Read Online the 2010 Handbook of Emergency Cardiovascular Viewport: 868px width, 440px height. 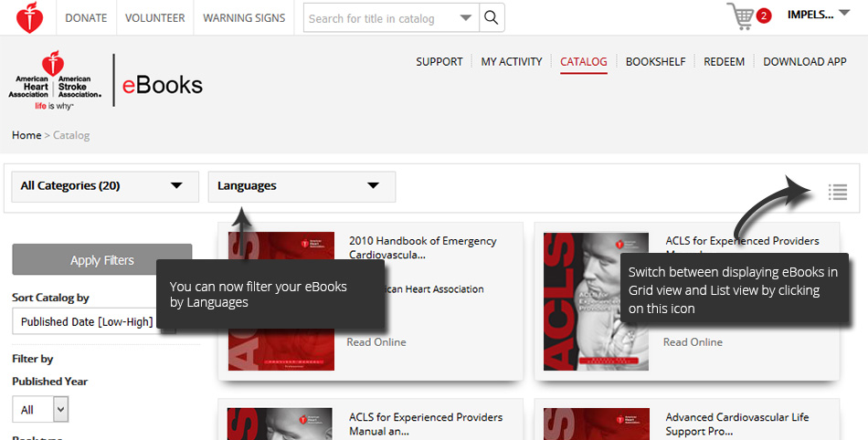tap(376, 342)
